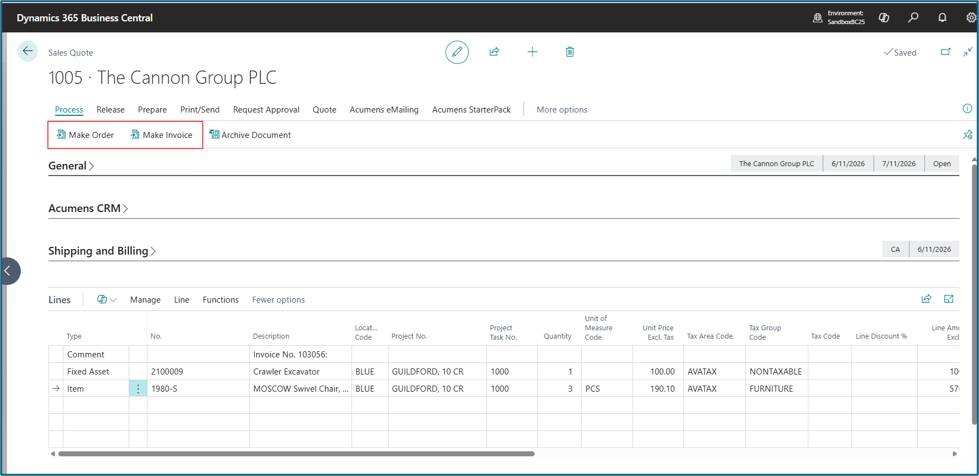Click the PCS unit of measure cell
Image resolution: width=979 pixels, height=476 pixels.
606,389
